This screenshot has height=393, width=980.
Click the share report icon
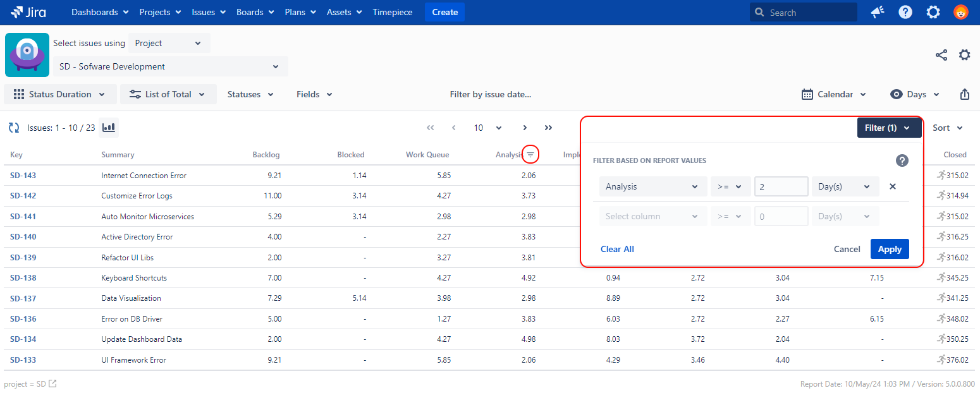941,55
